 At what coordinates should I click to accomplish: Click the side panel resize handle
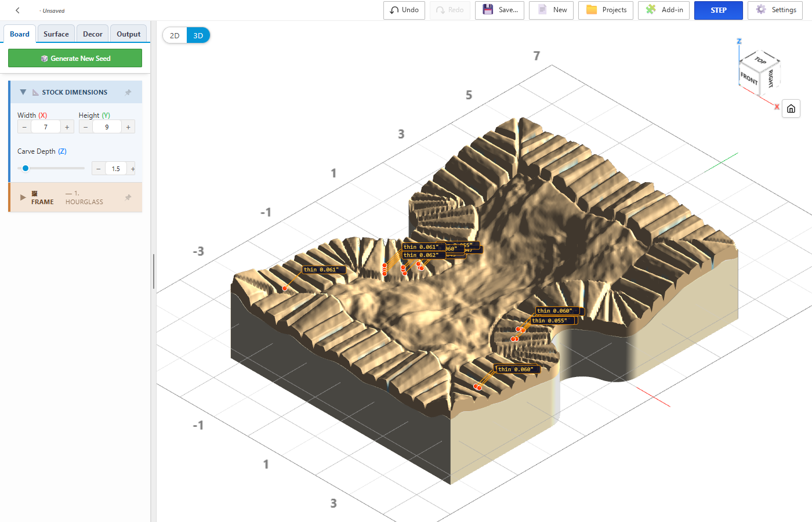[x=154, y=271]
